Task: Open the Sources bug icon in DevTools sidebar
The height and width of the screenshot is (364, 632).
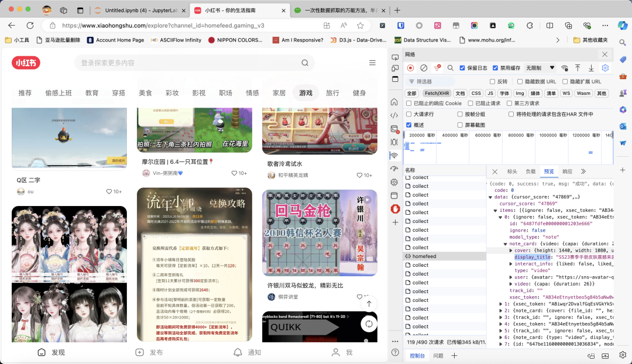Action: (394, 142)
